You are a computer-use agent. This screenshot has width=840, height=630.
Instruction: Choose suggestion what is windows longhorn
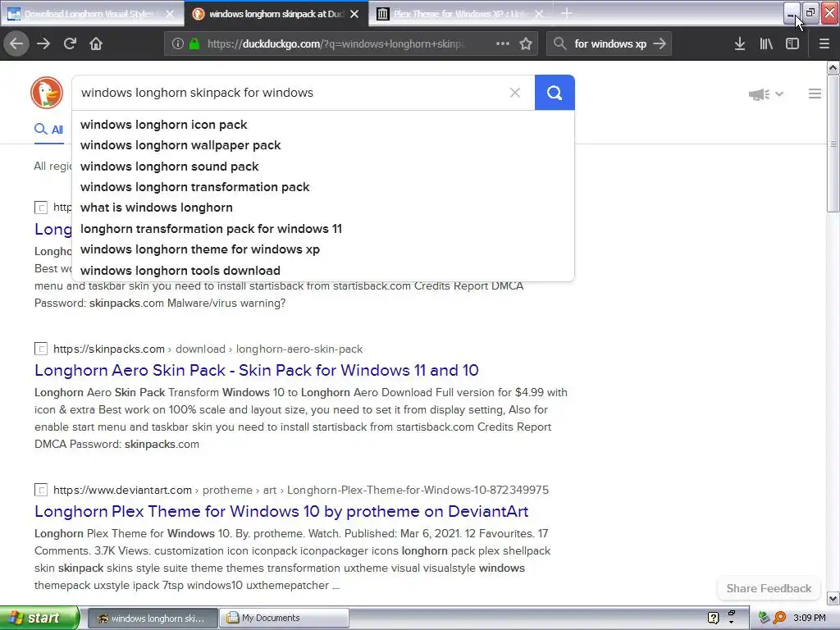tap(157, 208)
